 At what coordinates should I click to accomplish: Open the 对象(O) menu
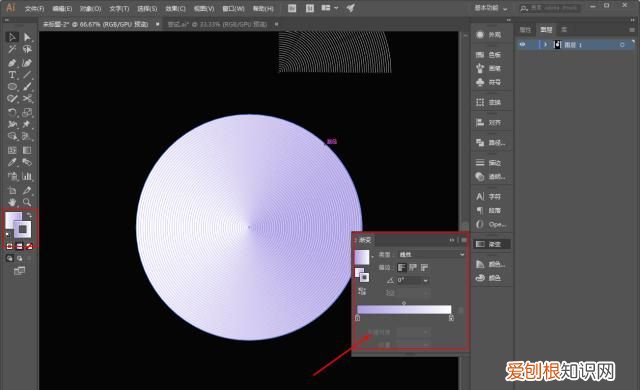click(91, 9)
